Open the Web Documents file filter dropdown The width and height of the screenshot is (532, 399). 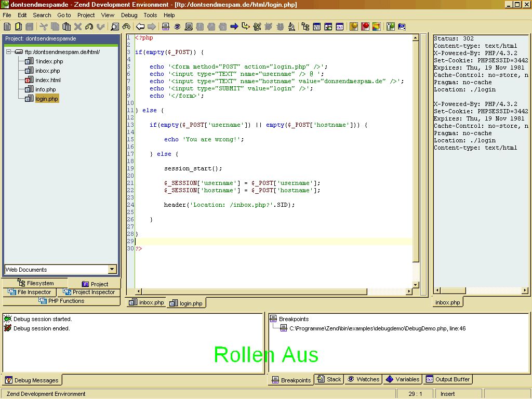point(112,269)
